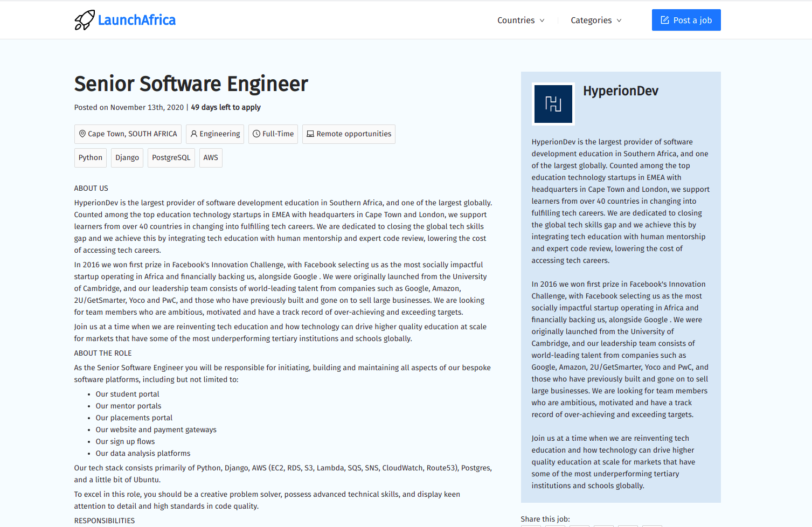
Task: Click 'Our website and payment gateways' bullet
Action: (x=156, y=429)
